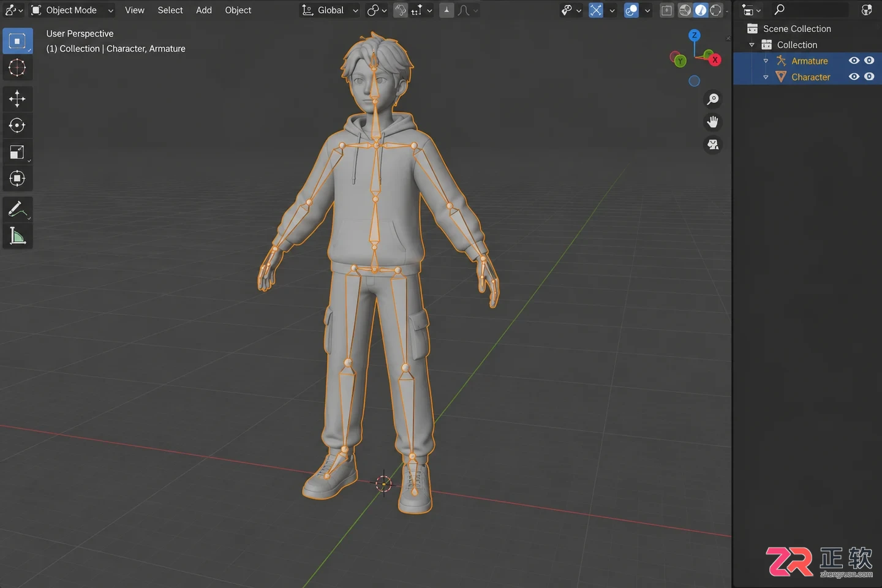Toggle right eye icon on Armature row
882x588 pixels.
coord(869,61)
